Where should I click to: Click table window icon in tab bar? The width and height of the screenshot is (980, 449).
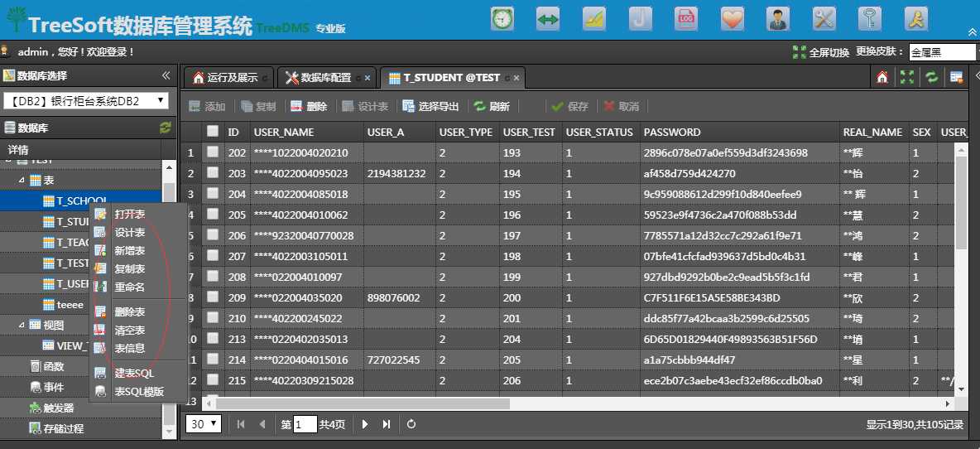(x=956, y=77)
